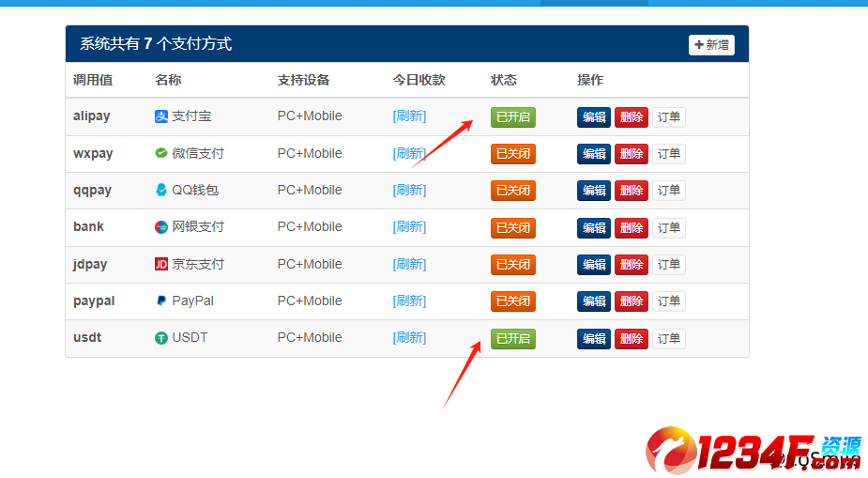Click the jdpay call value text
The width and height of the screenshot is (868, 478).
click(x=90, y=264)
